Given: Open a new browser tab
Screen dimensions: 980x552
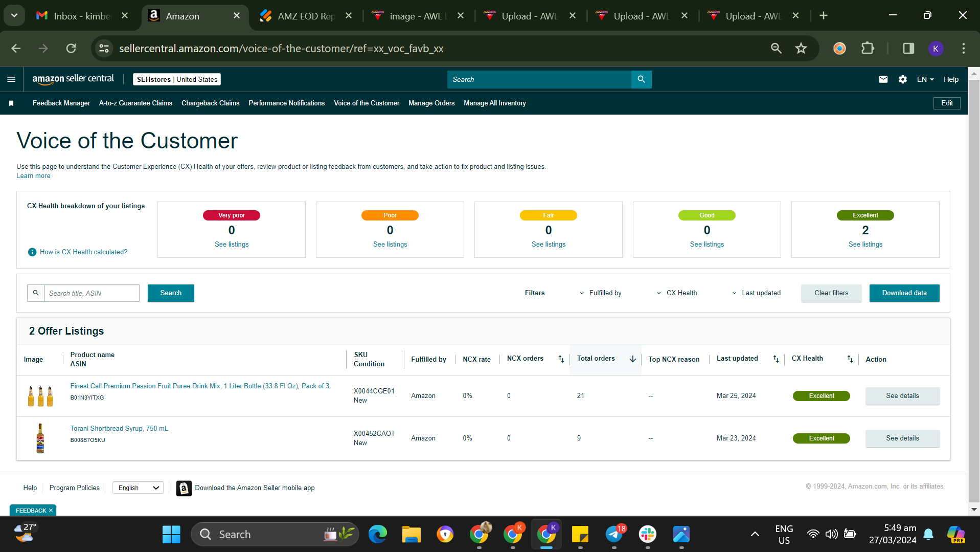Looking at the screenshot, I should (824, 16).
